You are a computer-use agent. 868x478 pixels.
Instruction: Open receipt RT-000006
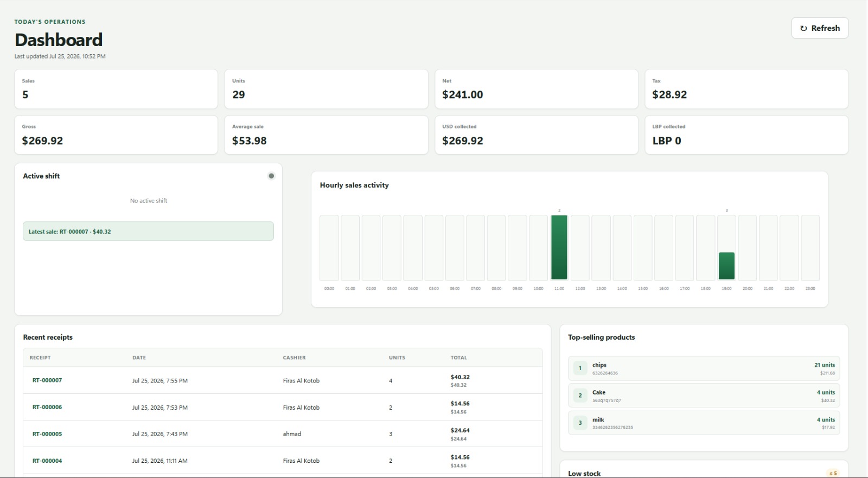(x=47, y=407)
